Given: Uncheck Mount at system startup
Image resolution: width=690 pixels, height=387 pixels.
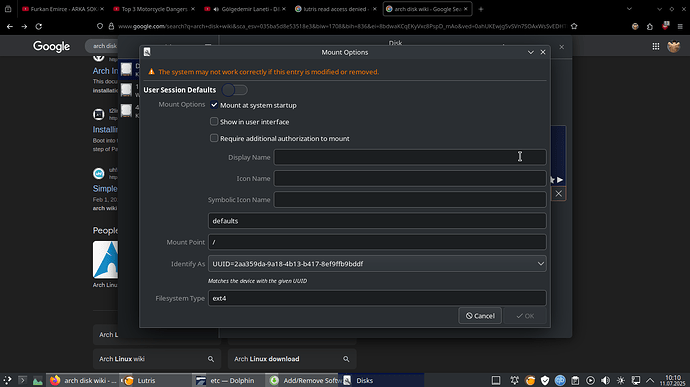Looking at the screenshot, I should pos(214,105).
